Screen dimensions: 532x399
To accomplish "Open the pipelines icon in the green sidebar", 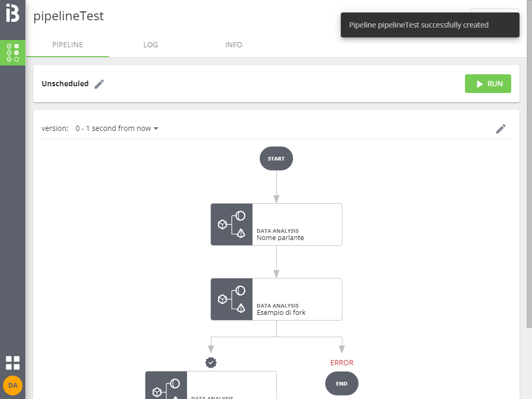I will (12, 52).
